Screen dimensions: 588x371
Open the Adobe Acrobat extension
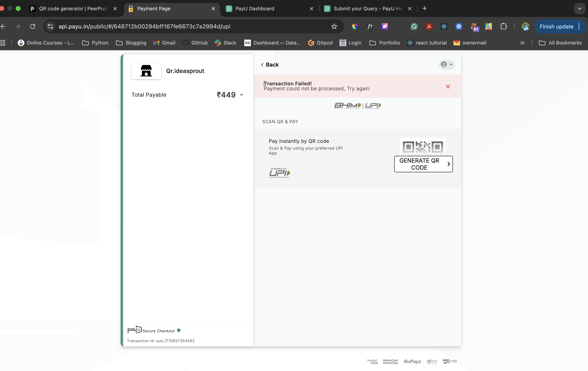click(429, 26)
